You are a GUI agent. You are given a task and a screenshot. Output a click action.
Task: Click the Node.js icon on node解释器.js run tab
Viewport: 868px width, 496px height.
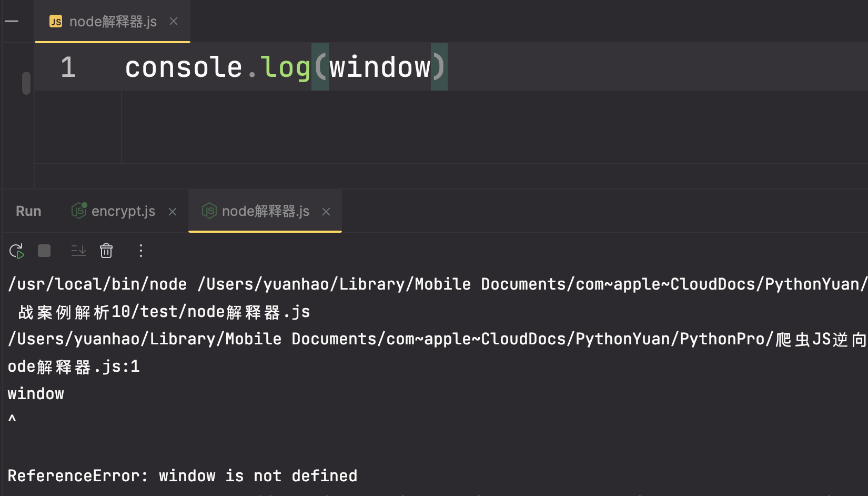pyautogui.click(x=209, y=211)
